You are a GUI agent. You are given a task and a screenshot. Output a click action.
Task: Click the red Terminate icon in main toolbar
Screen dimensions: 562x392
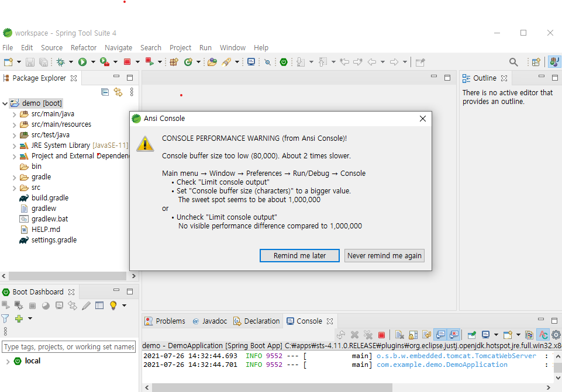[x=127, y=62]
